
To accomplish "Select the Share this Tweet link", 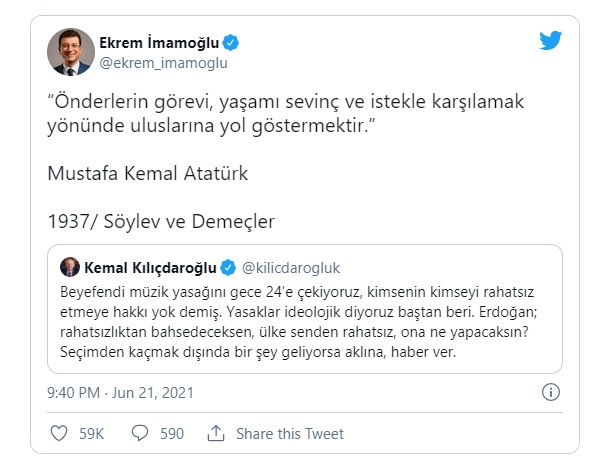I will click(290, 434).
